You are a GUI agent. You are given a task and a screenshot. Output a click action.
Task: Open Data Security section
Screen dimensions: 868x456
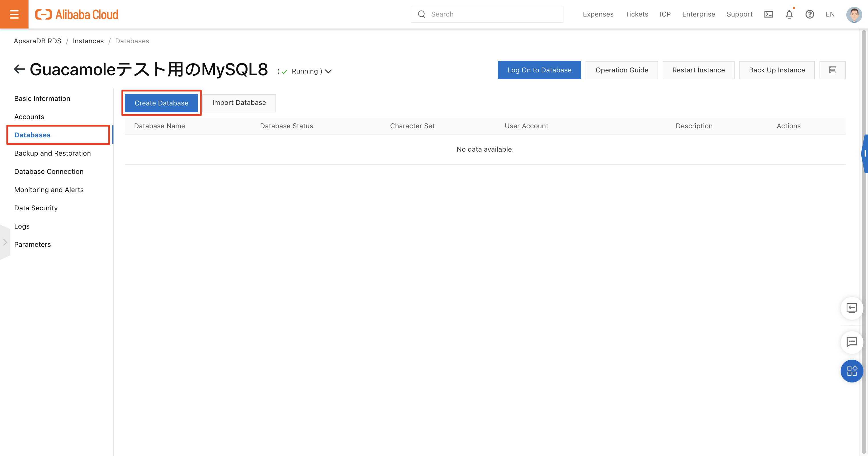pos(36,208)
